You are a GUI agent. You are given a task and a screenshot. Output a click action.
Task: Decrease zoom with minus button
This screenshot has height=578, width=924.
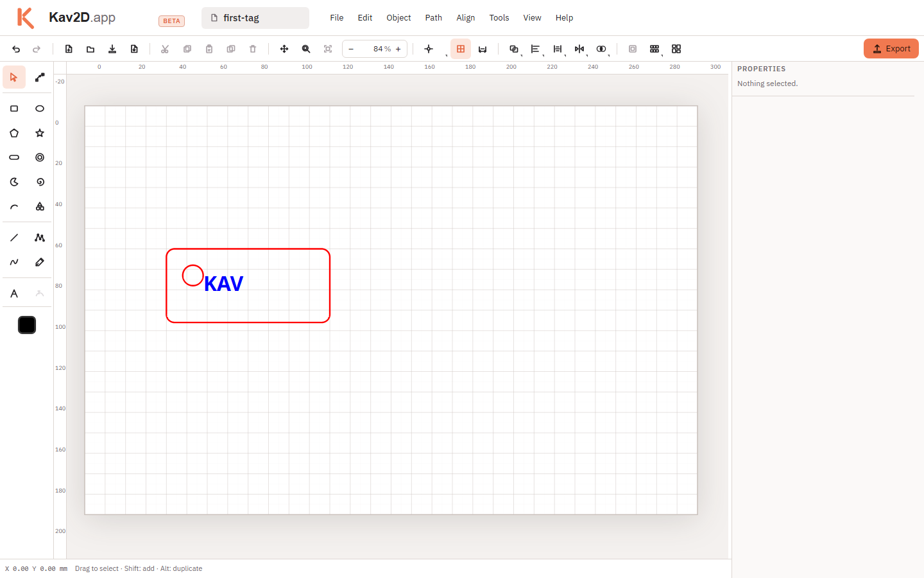(x=351, y=49)
